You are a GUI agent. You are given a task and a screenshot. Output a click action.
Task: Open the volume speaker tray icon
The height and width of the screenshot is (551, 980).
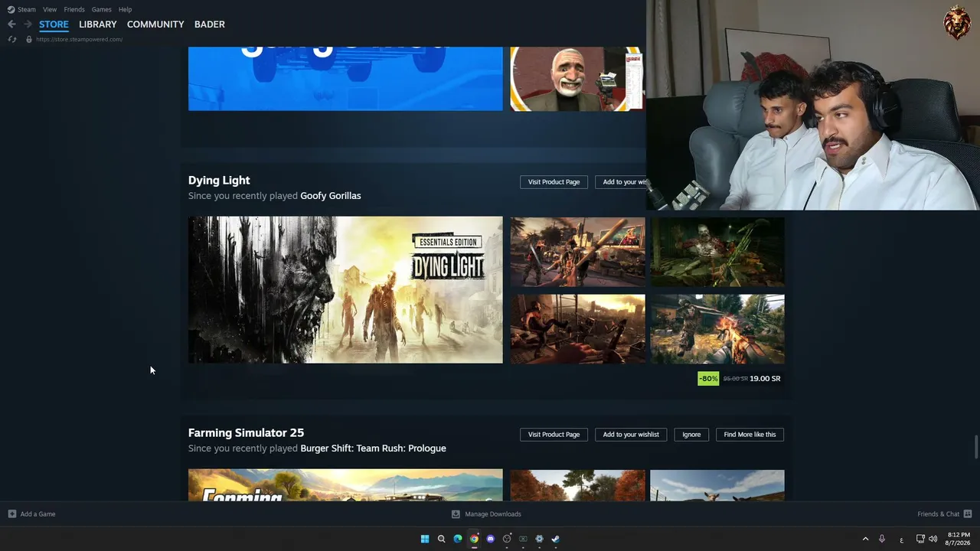(x=933, y=539)
